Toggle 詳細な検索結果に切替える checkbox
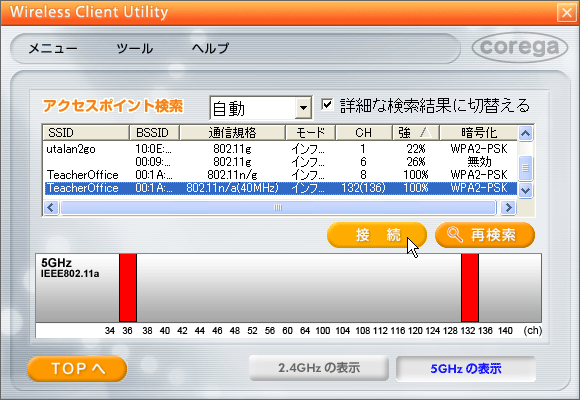 pos(327,105)
